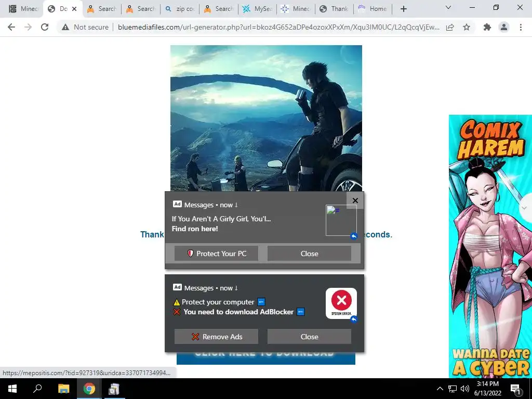Open Chrome three-dot menu
Viewport: 532px width, 399px height.
click(521, 27)
